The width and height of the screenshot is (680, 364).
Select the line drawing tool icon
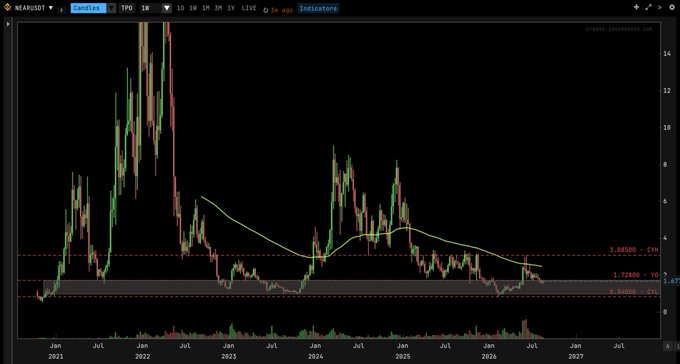point(648,7)
